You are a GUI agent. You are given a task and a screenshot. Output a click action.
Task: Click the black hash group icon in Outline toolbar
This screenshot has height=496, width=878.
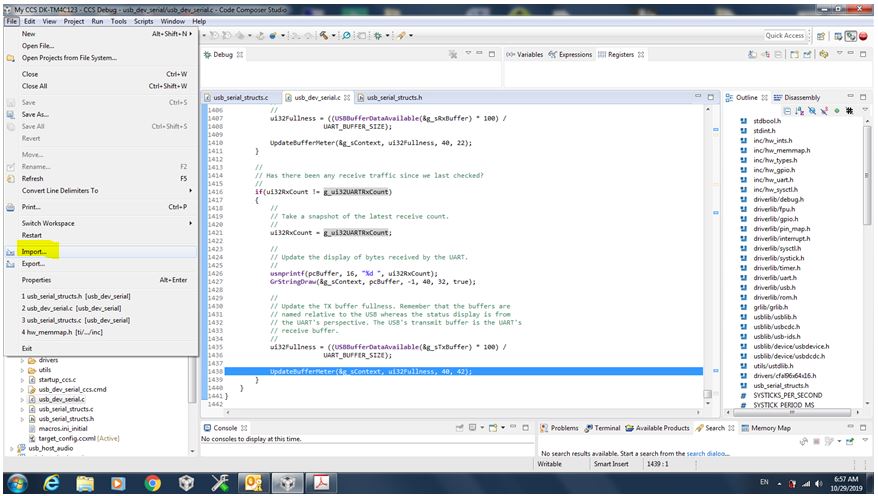(849, 111)
